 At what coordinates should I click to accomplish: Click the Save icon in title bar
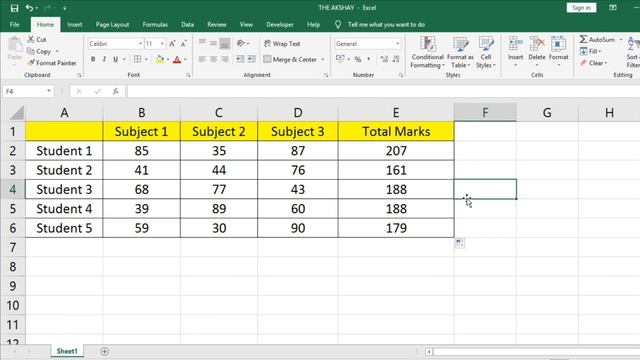click(x=14, y=8)
